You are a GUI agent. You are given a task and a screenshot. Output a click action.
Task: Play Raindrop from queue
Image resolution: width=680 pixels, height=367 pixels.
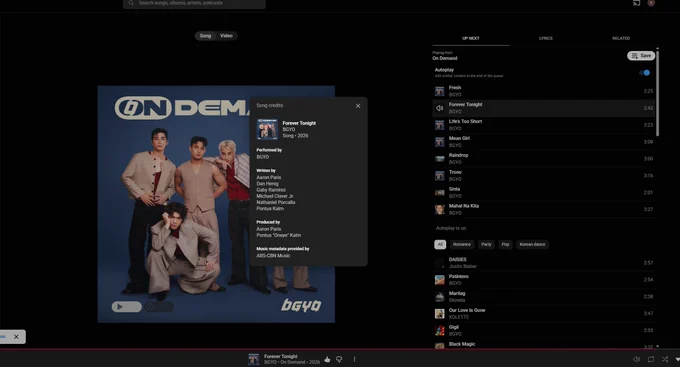tap(544, 159)
